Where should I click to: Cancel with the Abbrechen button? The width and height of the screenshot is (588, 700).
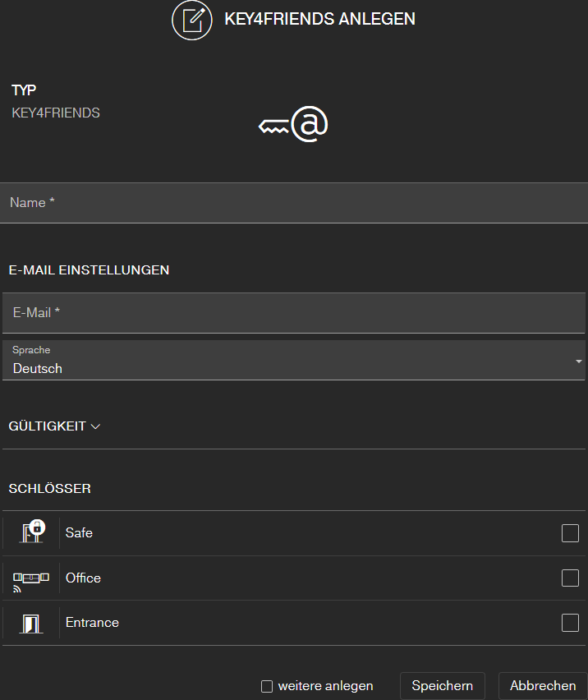pos(542,686)
